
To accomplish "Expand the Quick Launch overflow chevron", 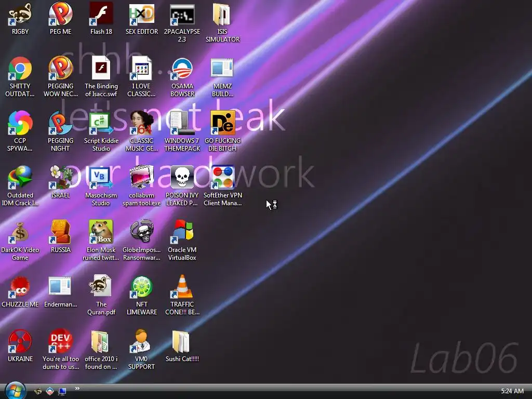I will tap(77, 389).
